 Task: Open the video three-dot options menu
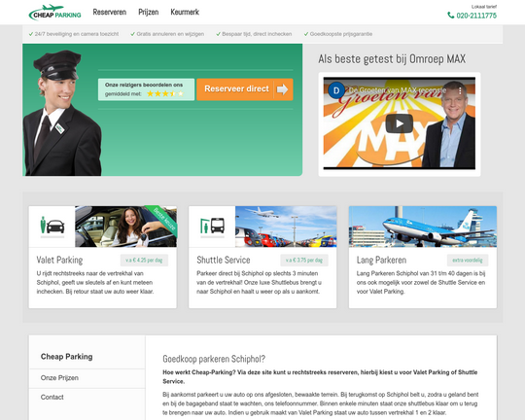point(460,90)
